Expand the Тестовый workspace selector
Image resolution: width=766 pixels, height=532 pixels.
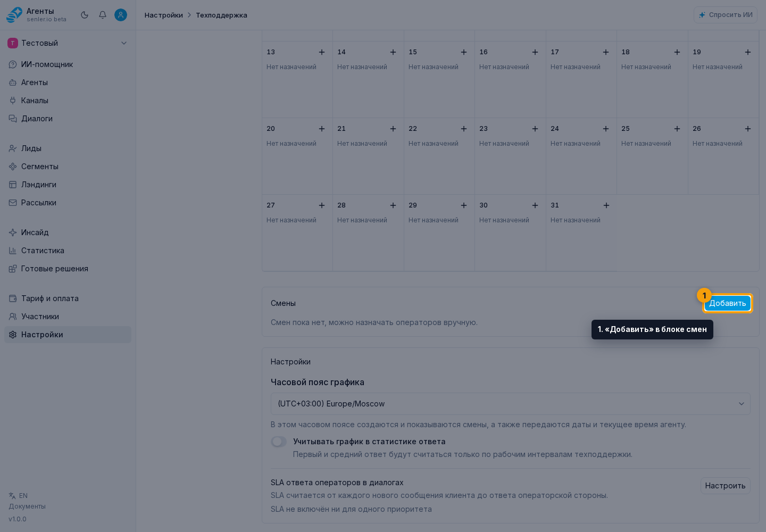68,43
